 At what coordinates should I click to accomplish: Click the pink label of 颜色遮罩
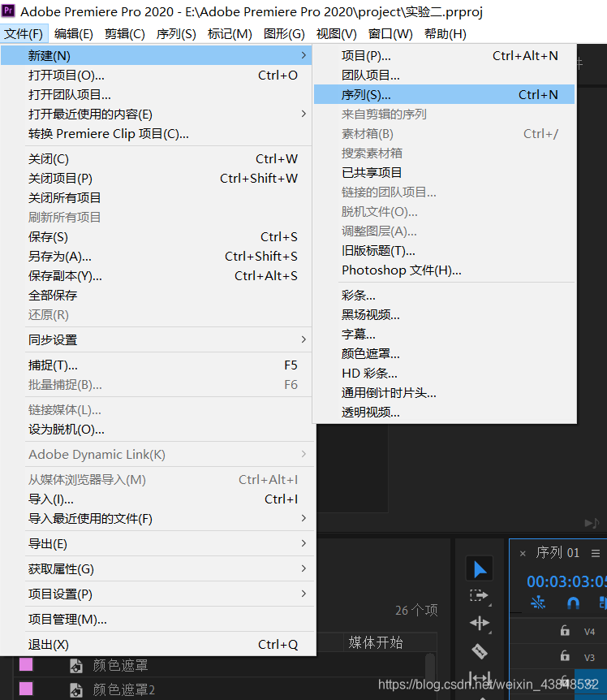(26, 665)
